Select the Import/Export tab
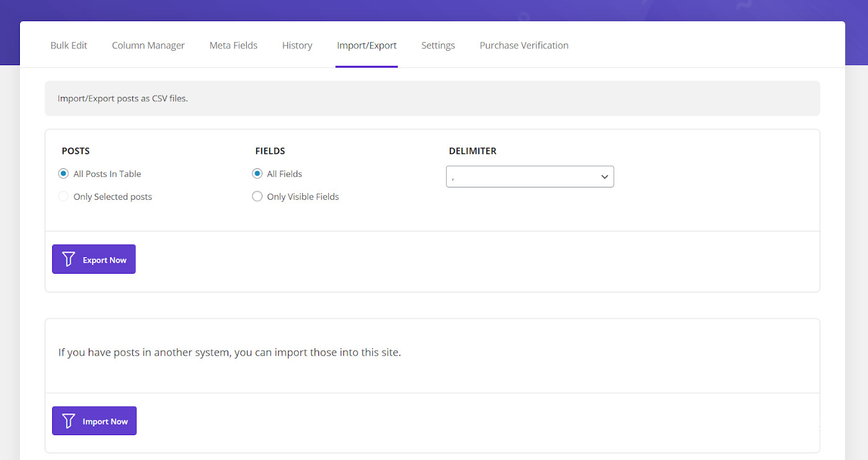 (367, 45)
